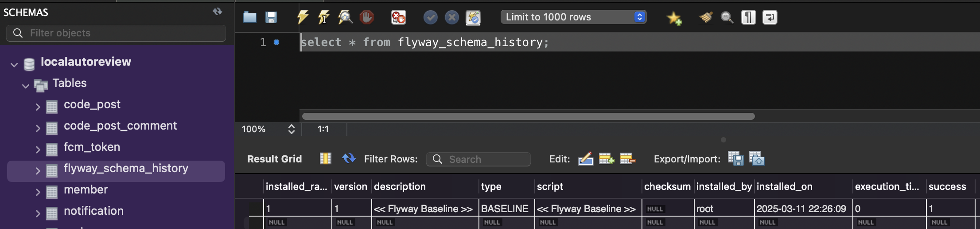Click Filter Rows search field

click(478, 159)
